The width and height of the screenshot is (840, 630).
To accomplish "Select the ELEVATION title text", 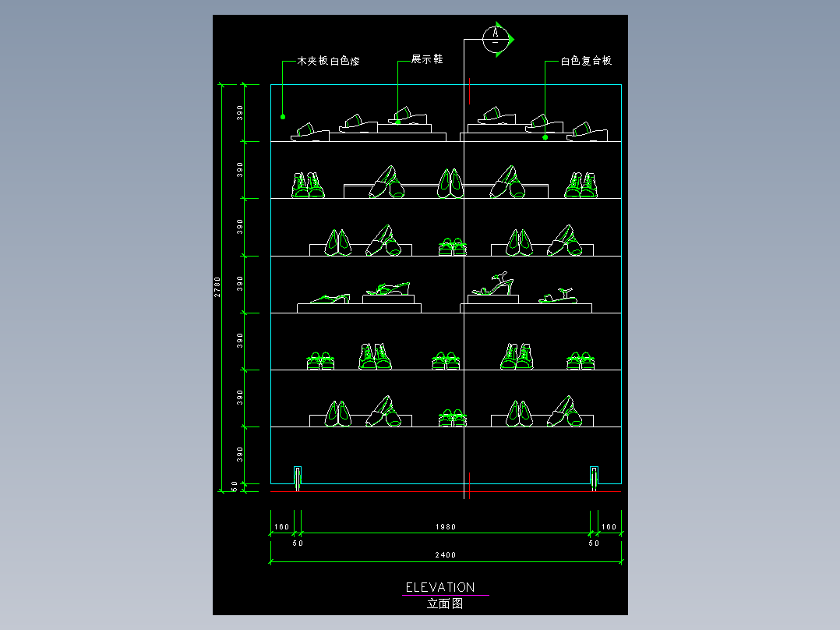I will [x=442, y=586].
